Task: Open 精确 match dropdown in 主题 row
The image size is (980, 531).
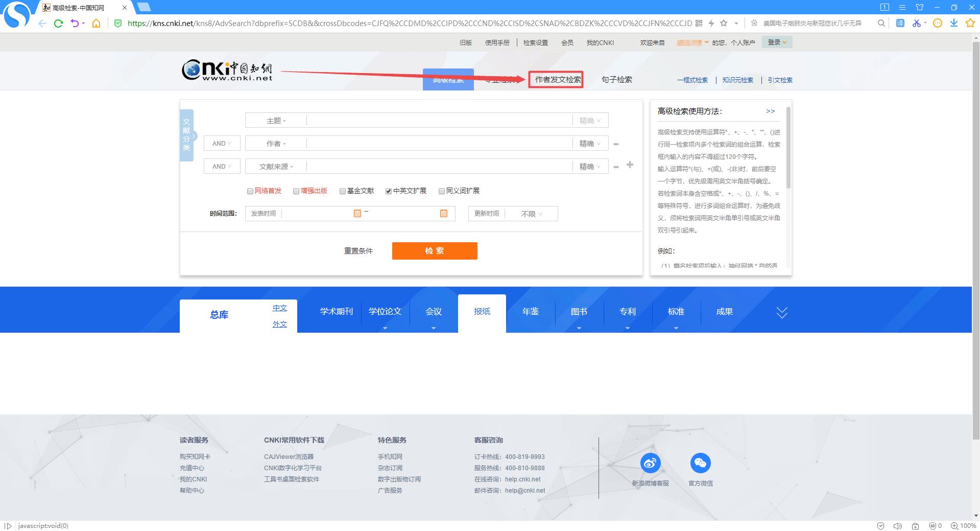Action: (590, 121)
